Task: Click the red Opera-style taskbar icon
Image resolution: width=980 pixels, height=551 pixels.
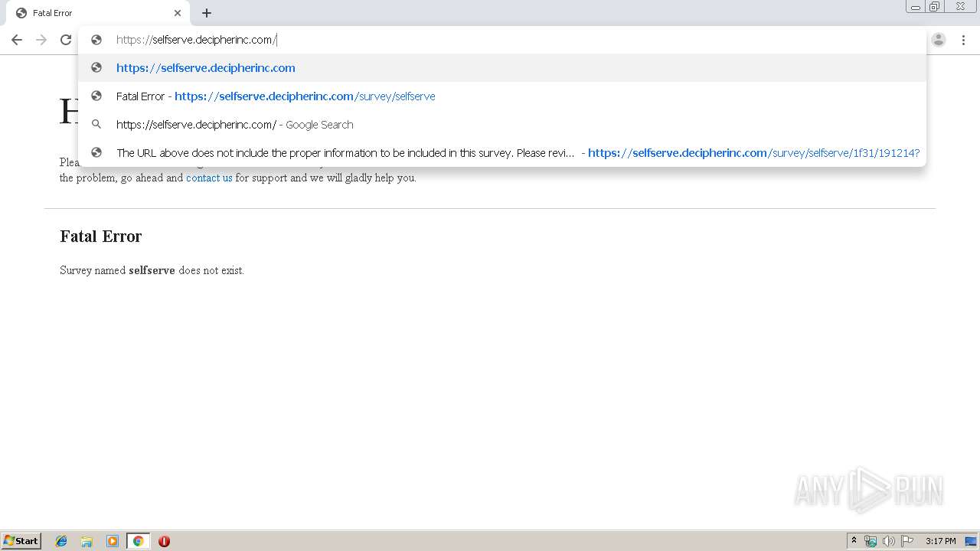Action: coord(164,541)
